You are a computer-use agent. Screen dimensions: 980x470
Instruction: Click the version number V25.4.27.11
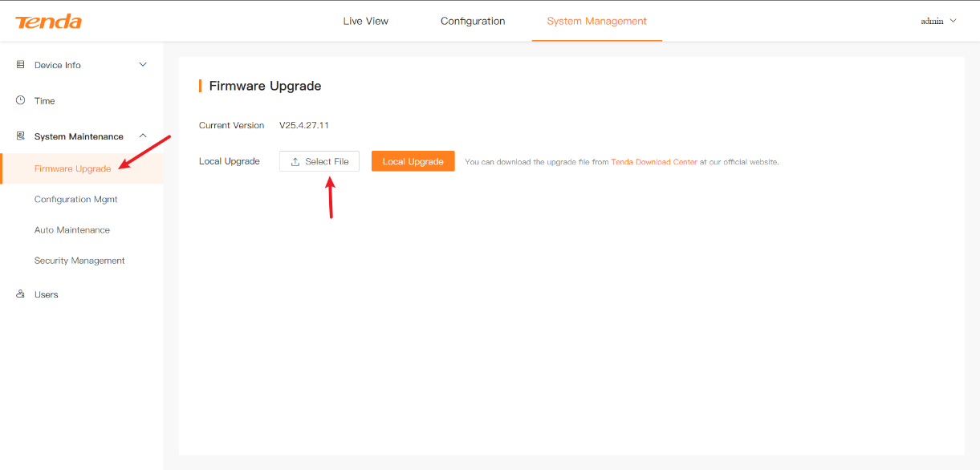[x=304, y=125]
